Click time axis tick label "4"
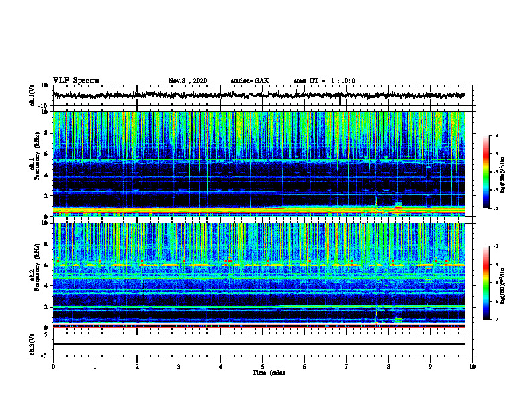This screenshot has width=532, height=411. [x=221, y=367]
